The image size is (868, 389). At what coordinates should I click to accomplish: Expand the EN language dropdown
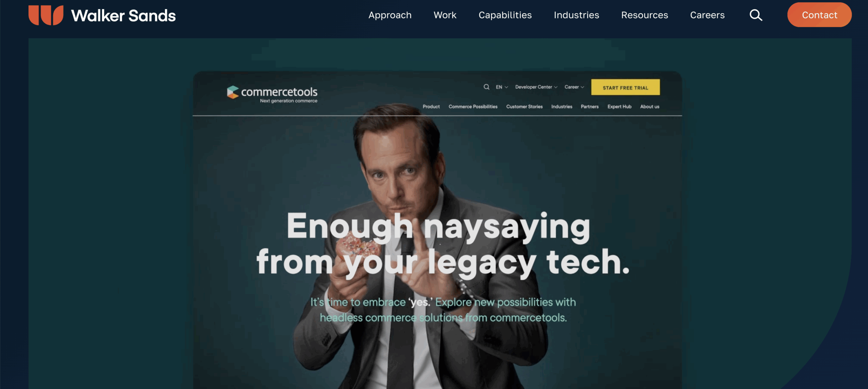point(502,87)
